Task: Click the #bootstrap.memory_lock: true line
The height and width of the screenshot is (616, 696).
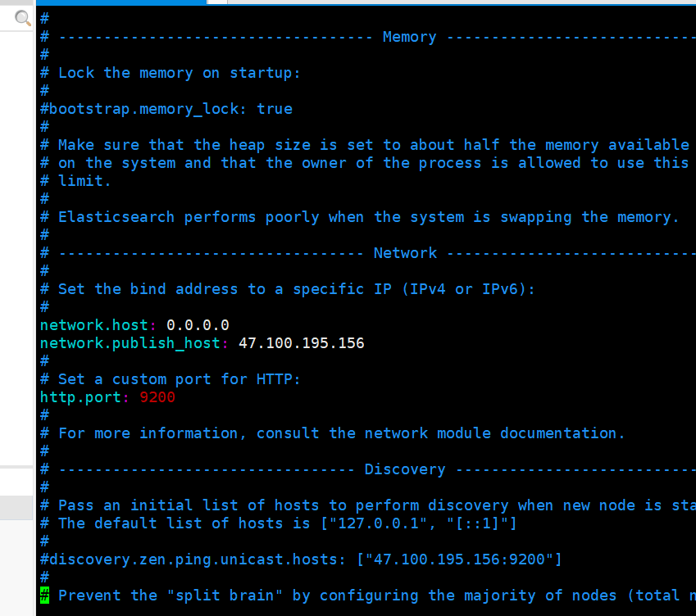Action: [166, 109]
